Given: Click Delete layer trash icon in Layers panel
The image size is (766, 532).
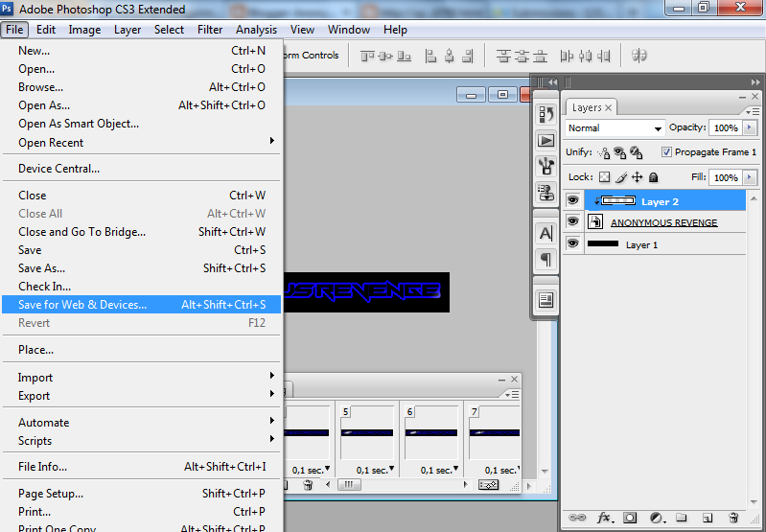Looking at the screenshot, I should 732,518.
